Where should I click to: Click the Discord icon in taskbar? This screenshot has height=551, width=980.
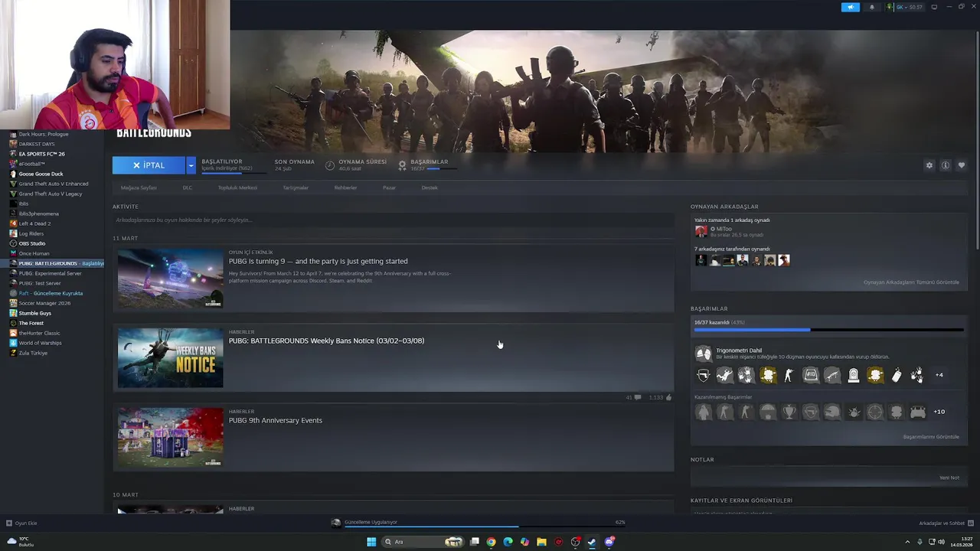pos(609,542)
